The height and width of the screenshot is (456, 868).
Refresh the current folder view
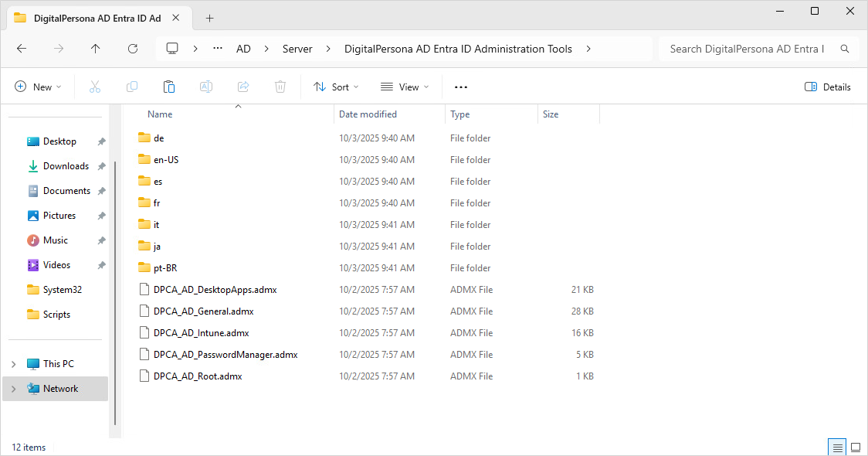[x=133, y=49]
